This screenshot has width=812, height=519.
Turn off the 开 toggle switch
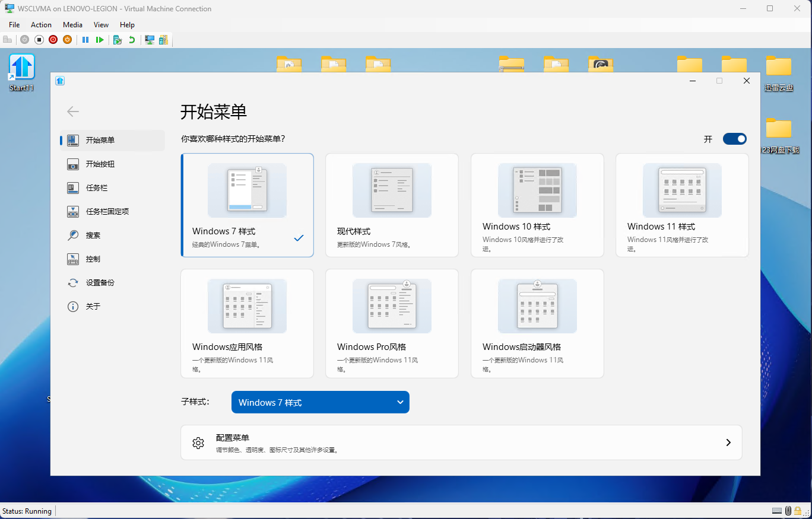(x=734, y=139)
